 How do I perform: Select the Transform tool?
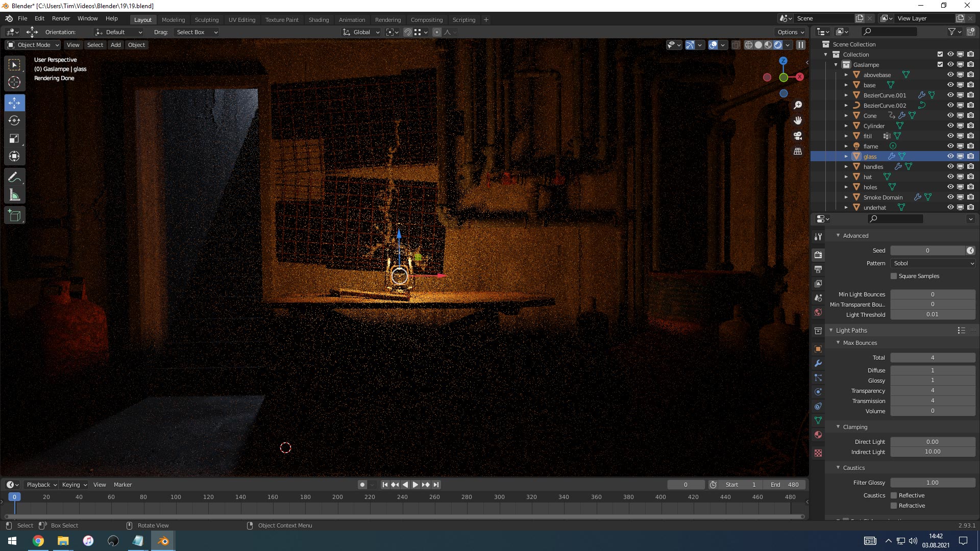point(14,156)
